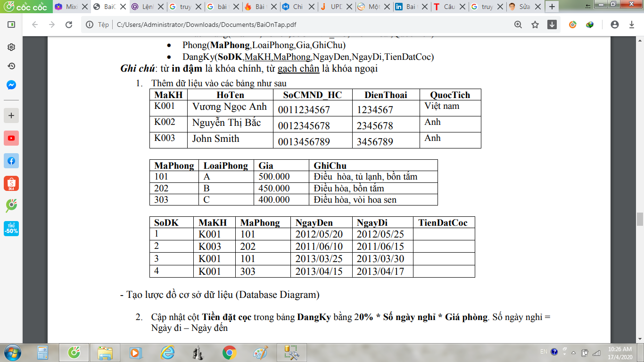This screenshot has width=644, height=362.
Task: Open a new browser tab
Action: click(x=552, y=7)
